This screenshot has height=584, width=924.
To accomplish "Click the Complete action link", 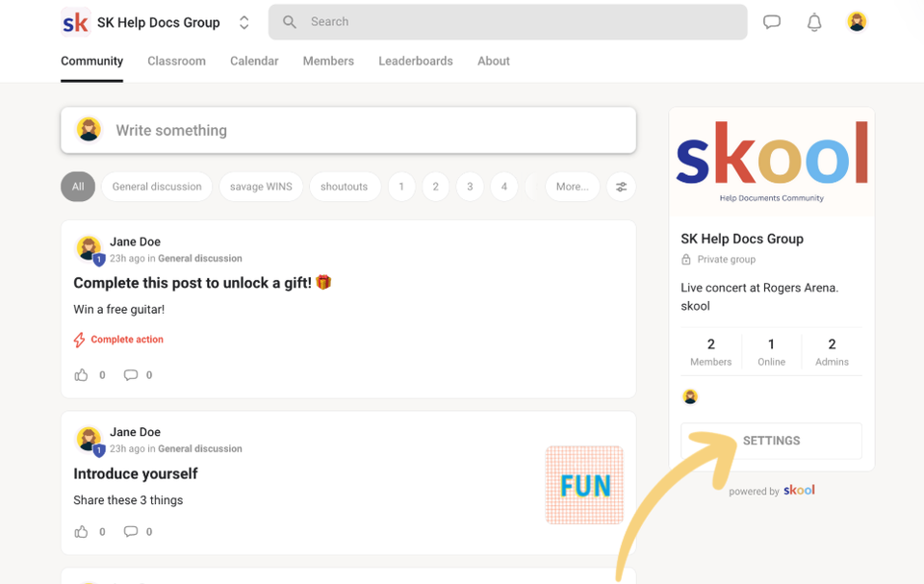I will point(118,340).
